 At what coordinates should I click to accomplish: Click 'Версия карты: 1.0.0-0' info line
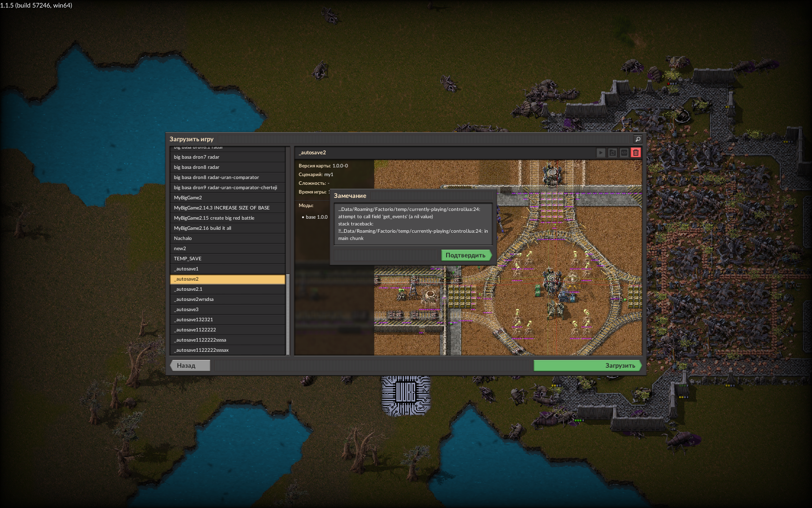tap(323, 166)
